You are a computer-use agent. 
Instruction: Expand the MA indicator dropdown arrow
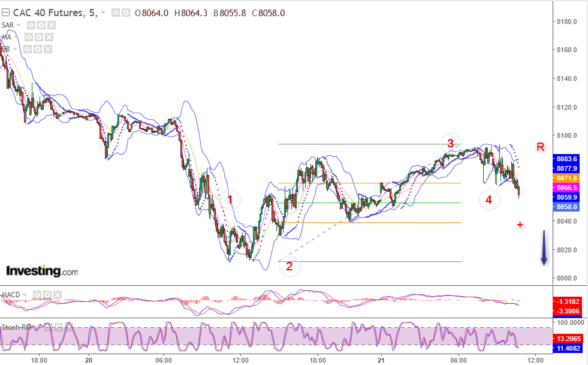16,37
